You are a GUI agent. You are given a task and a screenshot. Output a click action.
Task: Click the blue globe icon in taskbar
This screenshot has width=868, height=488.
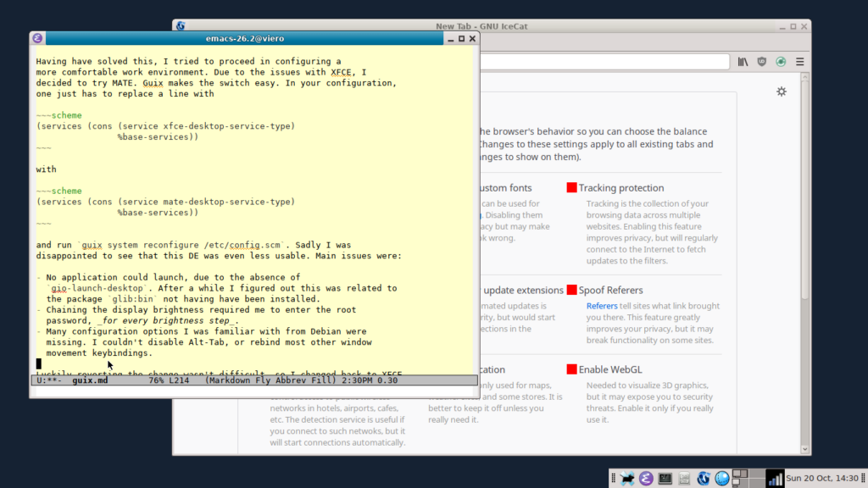click(721, 479)
